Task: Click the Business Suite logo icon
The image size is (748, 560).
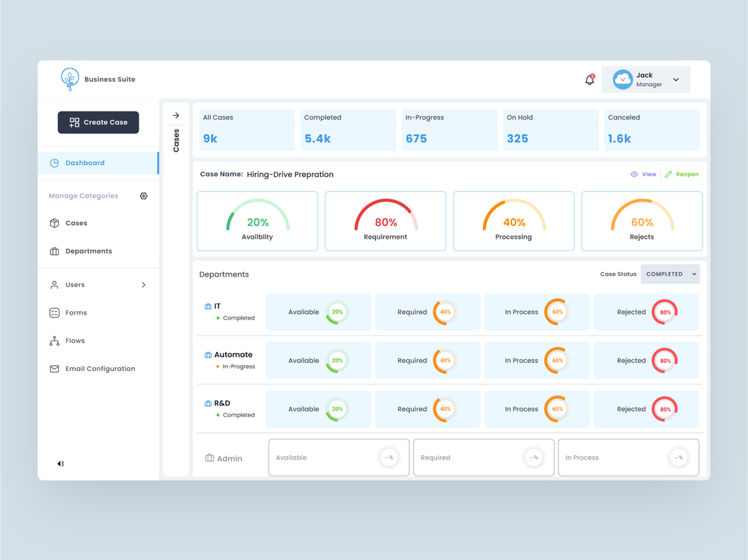Action: pos(70,79)
